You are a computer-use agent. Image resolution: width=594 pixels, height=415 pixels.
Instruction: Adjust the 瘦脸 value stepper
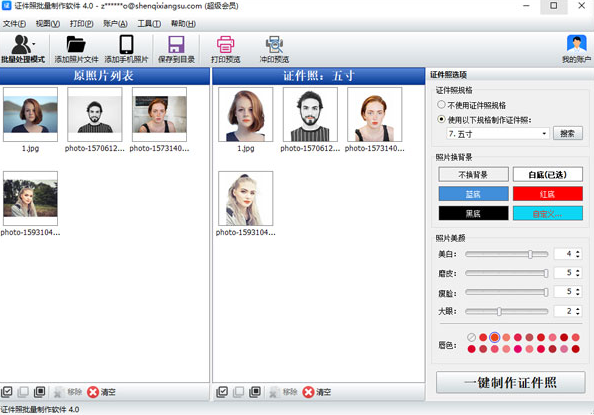click(x=578, y=291)
